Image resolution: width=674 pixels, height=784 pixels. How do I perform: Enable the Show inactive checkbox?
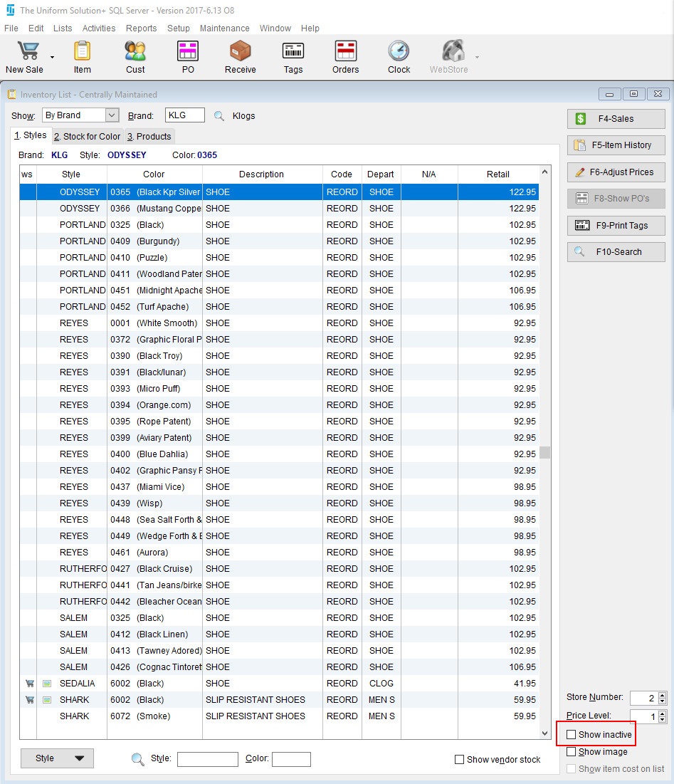pyautogui.click(x=571, y=734)
